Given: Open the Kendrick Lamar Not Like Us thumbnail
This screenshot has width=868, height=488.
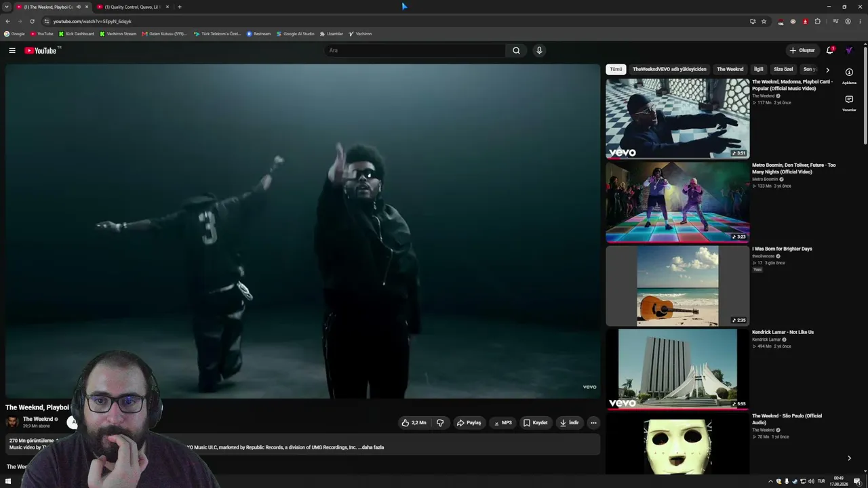Looking at the screenshot, I should (677, 369).
